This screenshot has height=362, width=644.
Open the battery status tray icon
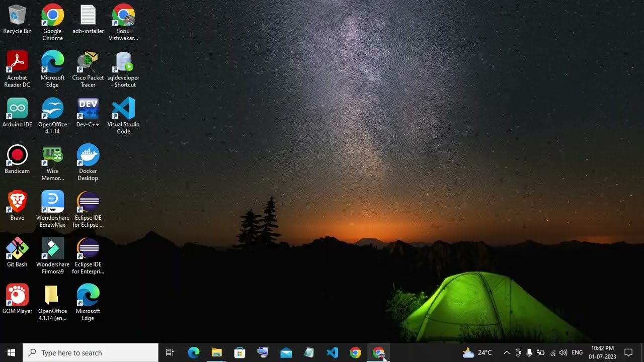(541, 353)
